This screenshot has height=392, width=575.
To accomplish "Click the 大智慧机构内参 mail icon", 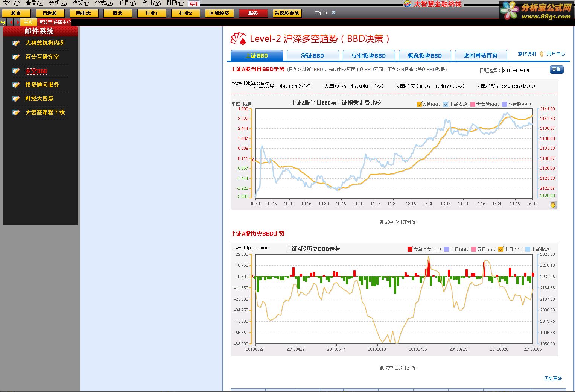I will [16, 43].
